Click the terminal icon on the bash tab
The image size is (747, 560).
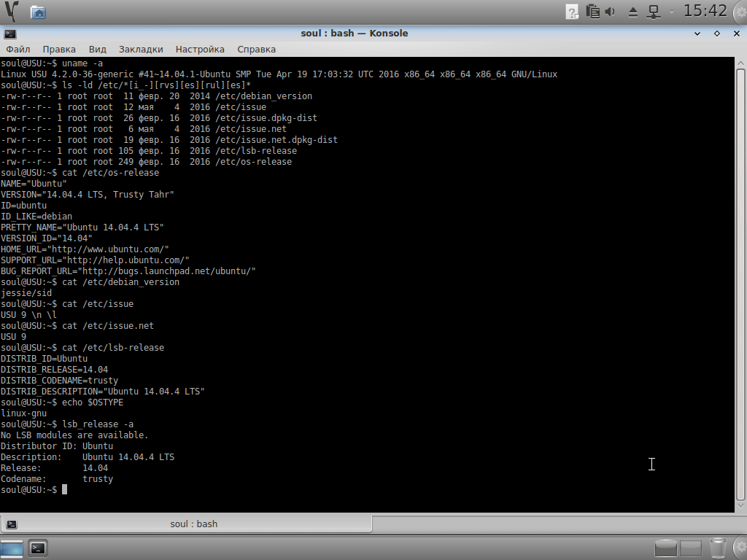pyautogui.click(x=12, y=524)
